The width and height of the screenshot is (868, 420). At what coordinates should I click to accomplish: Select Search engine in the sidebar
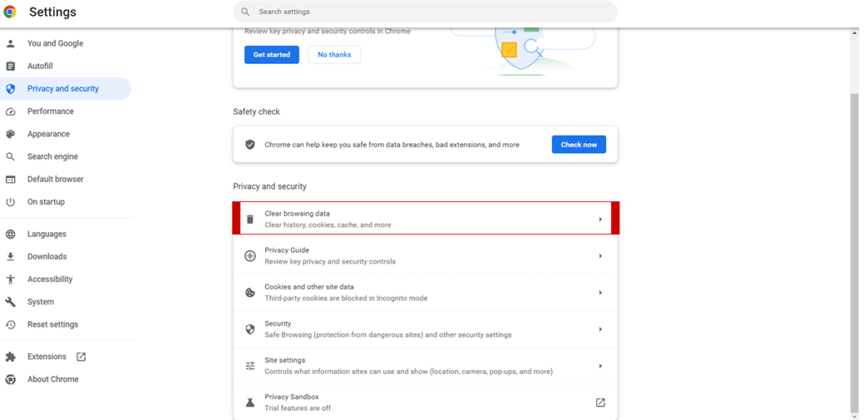point(52,157)
